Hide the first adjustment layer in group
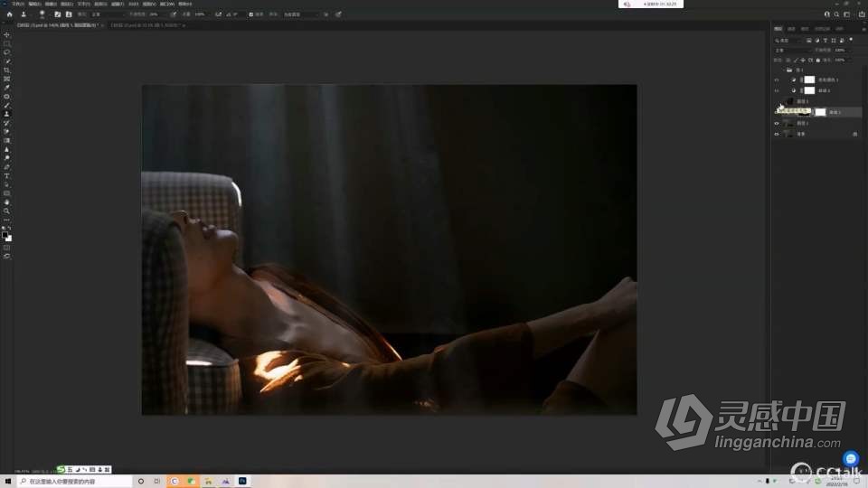Screen dimensions: 868x488 (x=777, y=80)
